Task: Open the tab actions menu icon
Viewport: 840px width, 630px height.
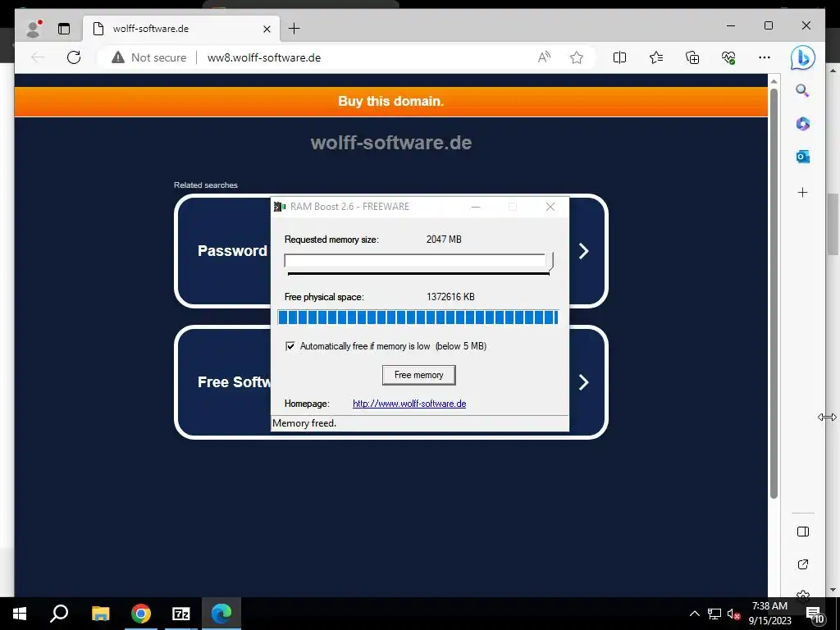Action: coord(64,29)
